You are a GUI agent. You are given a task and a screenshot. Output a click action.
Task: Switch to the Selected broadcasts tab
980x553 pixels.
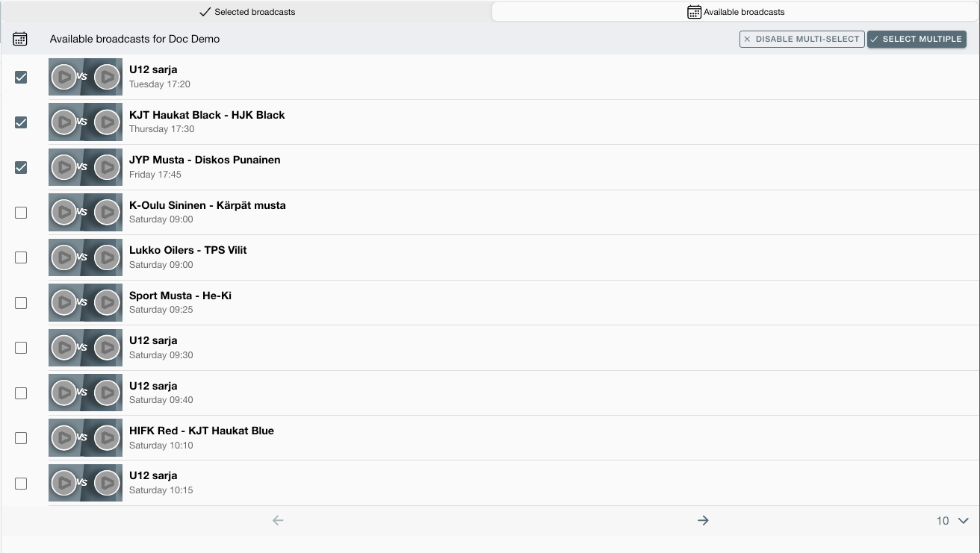pyautogui.click(x=247, y=12)
